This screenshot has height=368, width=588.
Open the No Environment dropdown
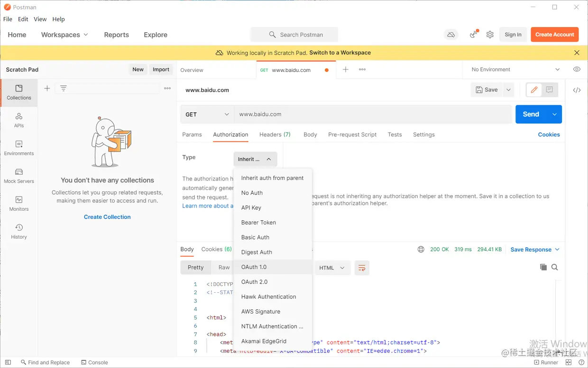[515, 70]
